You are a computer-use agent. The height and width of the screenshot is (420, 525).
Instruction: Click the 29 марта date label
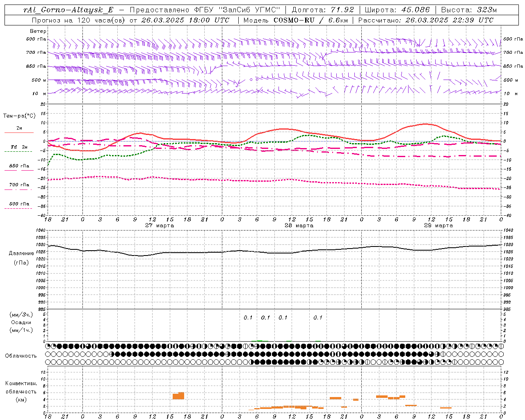tap(438, 226)
